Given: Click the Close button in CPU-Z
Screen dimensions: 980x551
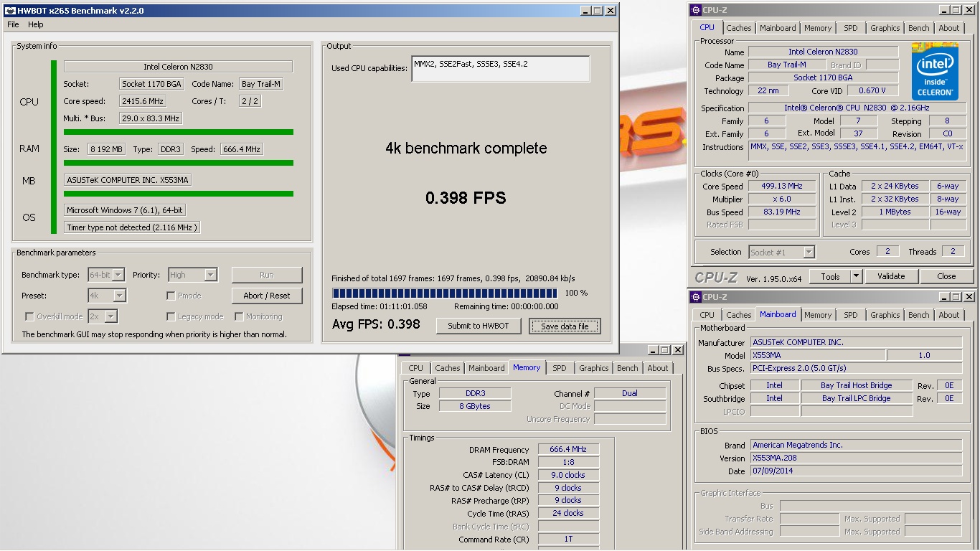Looking at the screenshot, I should [946, 276].
